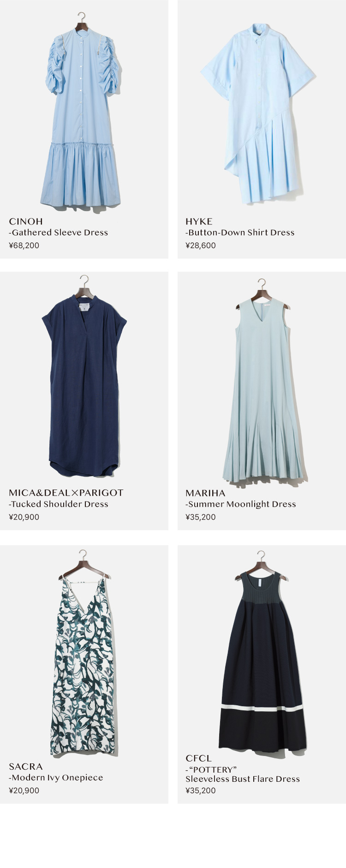The height and width of the screenshot is (868, 346).
Task: Open the MICA&DEAL×PARIGOT brand link
Action: point(66,493)
